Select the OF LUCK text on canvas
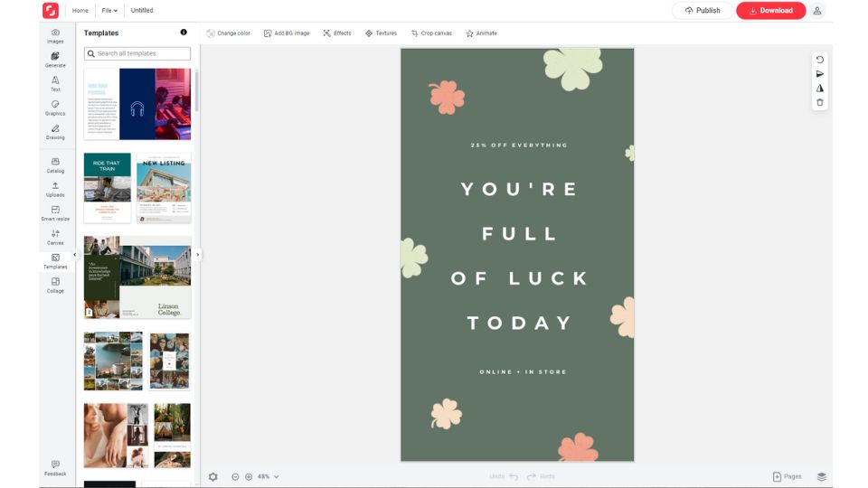Image resolution: width=868 pixels, height=488 pixels. coord(519,278)
